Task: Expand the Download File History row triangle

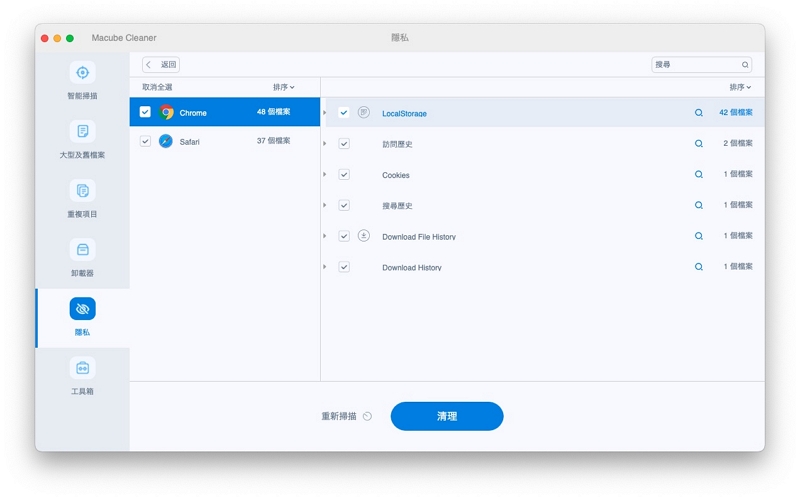Action: tap(324, 236)
